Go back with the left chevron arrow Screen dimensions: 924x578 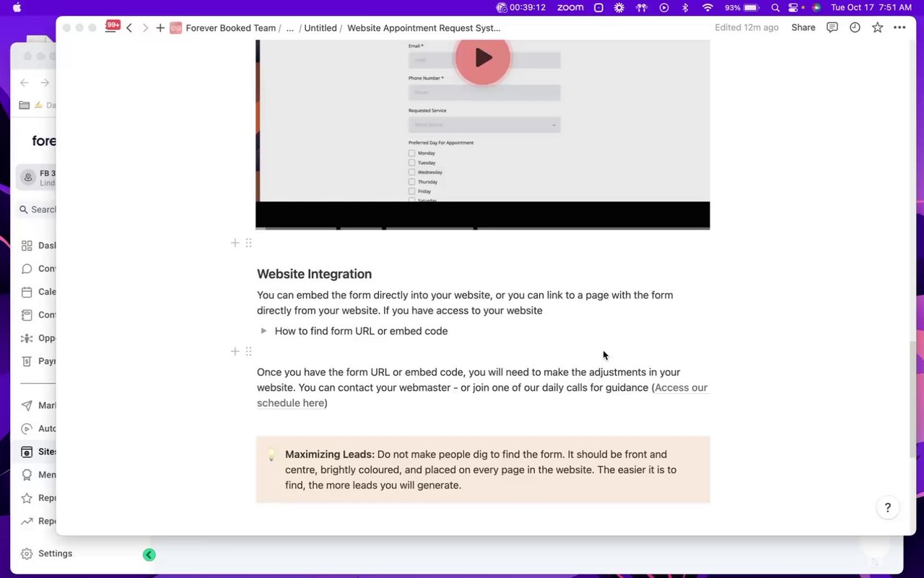click(x=129, y=27)
